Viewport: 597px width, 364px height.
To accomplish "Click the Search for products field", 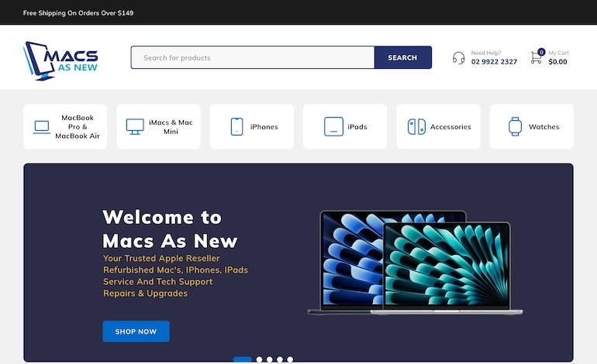I will click(x=252, y=58).
